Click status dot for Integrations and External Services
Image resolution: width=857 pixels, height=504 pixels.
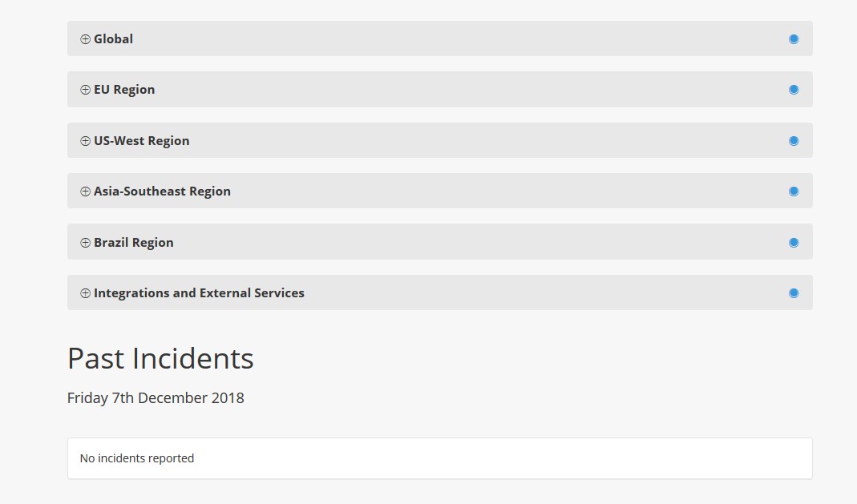point(794,293)
